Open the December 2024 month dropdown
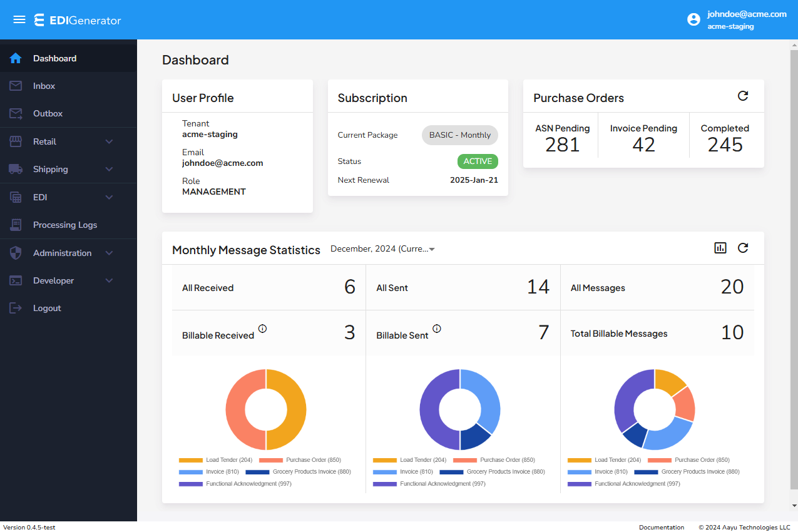The image size is (798, 532). pyautogui.click(x=382, y=248)
